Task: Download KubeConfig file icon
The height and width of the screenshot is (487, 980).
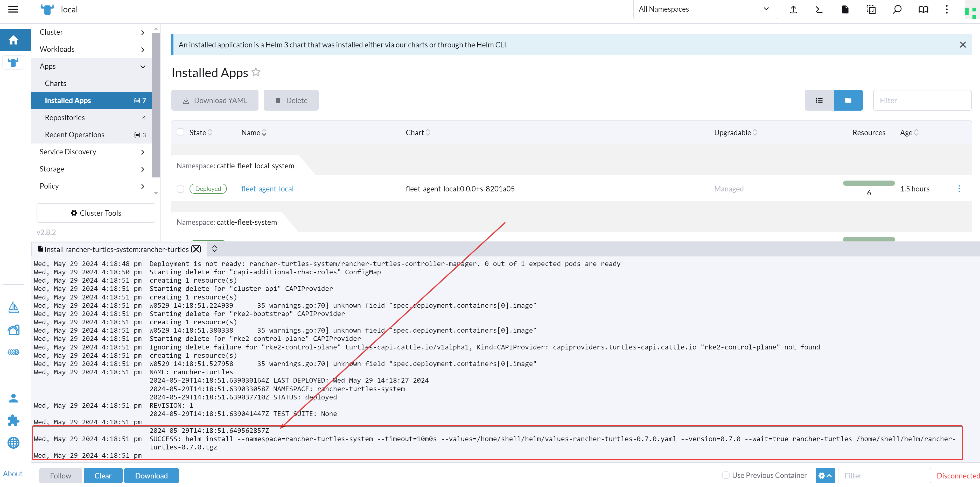Action: click(845, 10)
